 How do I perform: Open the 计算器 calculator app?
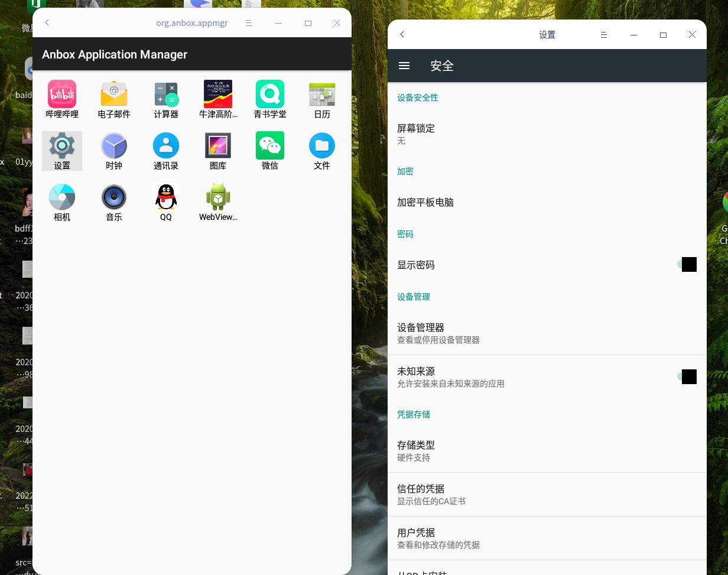tap(166, 99)
